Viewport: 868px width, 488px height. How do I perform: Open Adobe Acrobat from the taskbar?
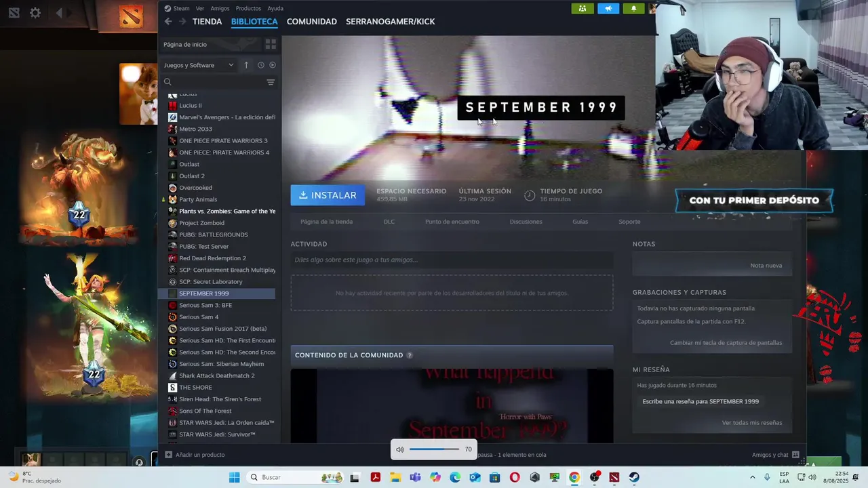[x=375, y=477]
